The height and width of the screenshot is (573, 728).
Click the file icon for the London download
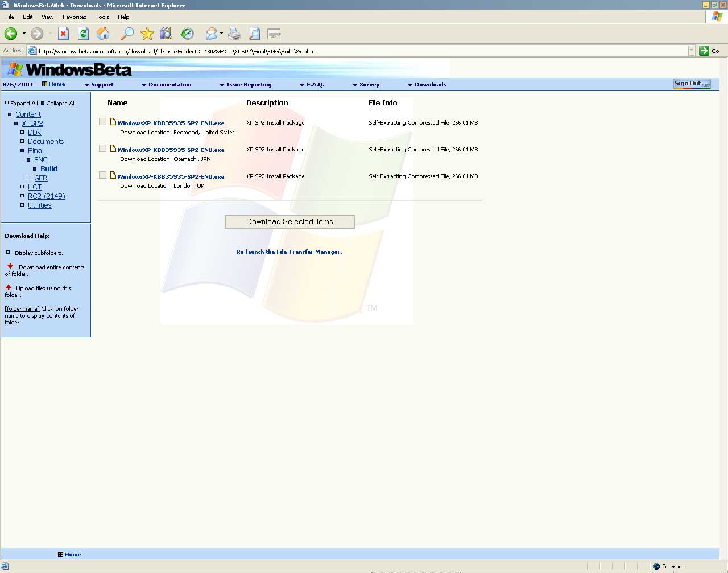coord(113,175)
